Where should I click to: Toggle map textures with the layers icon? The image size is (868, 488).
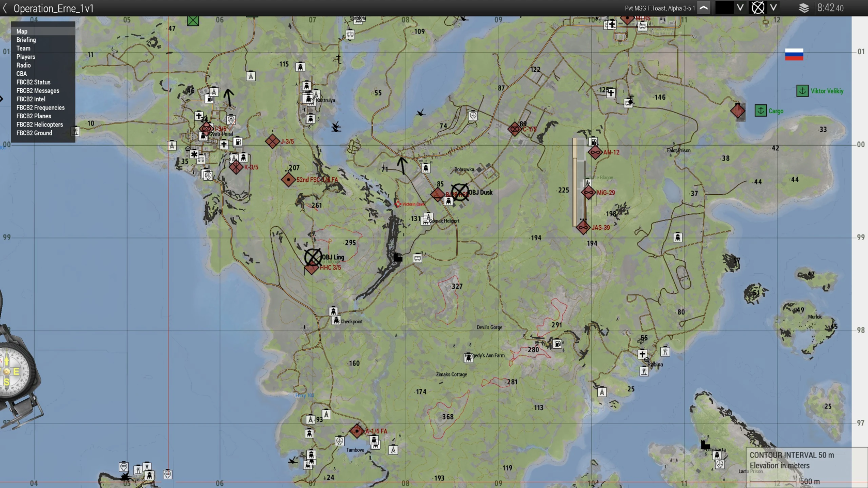(x=803, y=8)
